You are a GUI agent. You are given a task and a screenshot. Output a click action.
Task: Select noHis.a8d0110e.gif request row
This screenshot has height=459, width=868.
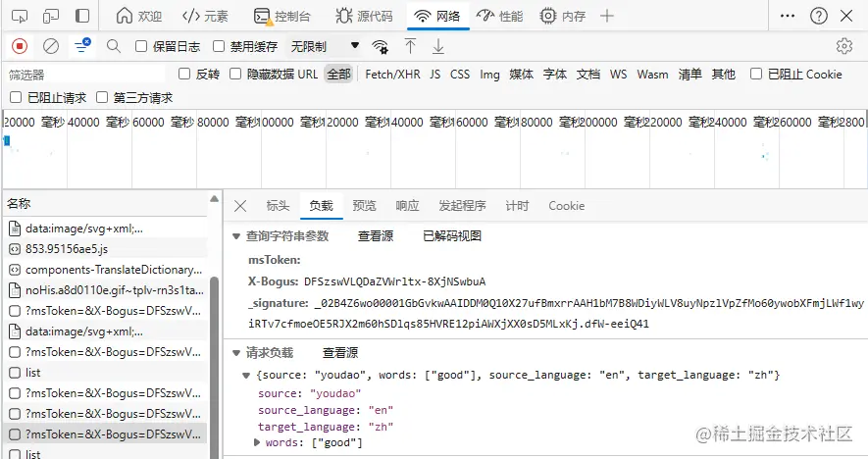point(105,290)
